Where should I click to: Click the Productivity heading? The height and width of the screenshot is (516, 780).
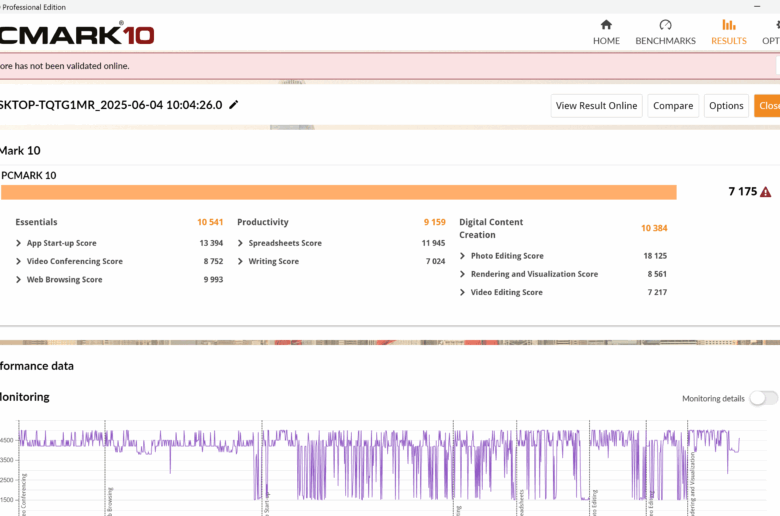[263, 222]
